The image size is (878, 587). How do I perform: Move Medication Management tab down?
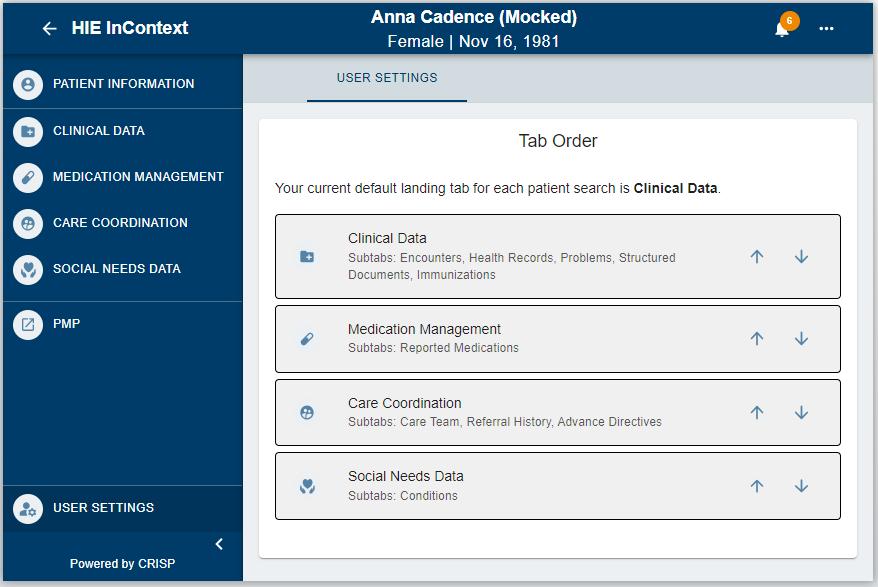[x=801, y=338]
